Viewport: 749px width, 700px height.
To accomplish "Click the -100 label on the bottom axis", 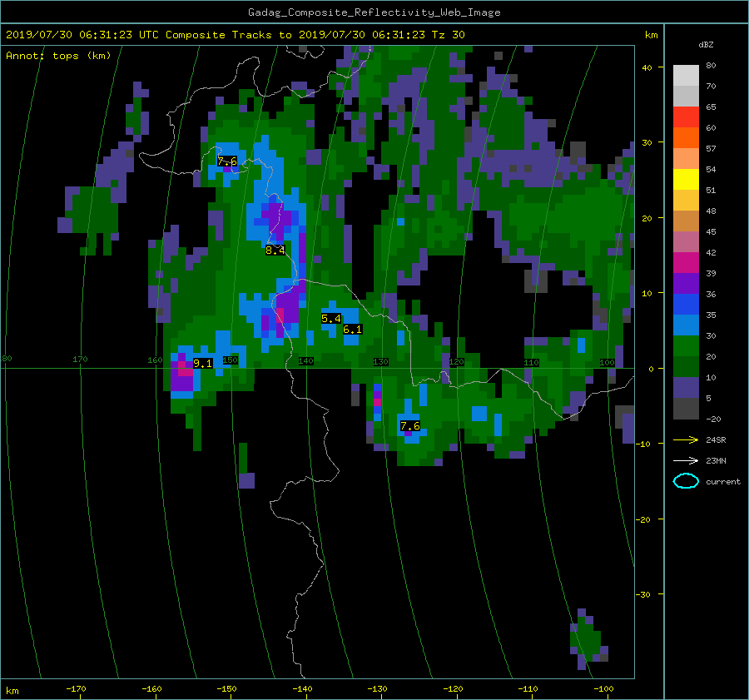I will 603,688.
